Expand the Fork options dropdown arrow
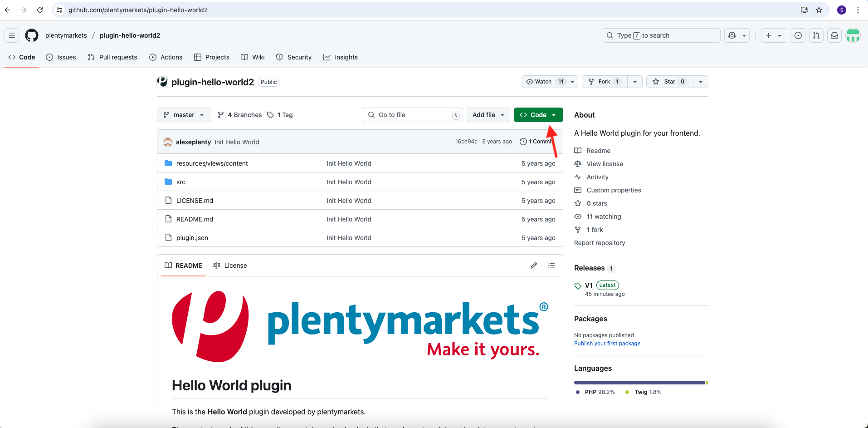This screenshot has width=868, height=428. pyautogui.click(x=635, y=82)
